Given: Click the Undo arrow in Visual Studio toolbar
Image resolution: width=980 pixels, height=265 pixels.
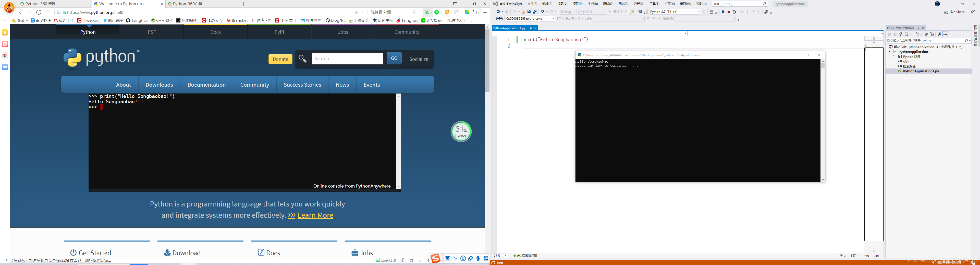Looking at the screenshot, I should [x=543, y=12].
